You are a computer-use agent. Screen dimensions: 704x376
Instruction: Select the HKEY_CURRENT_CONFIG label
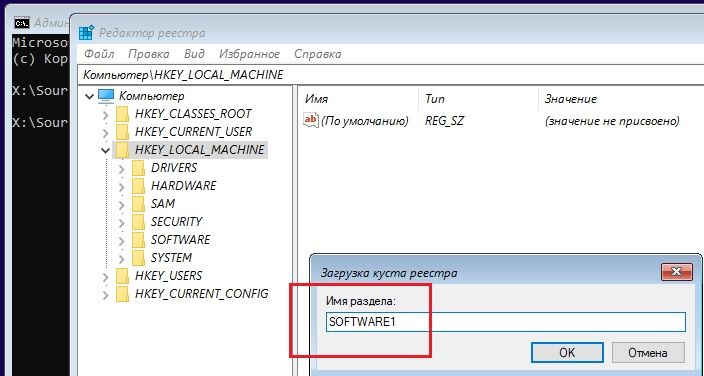[202, 294]
